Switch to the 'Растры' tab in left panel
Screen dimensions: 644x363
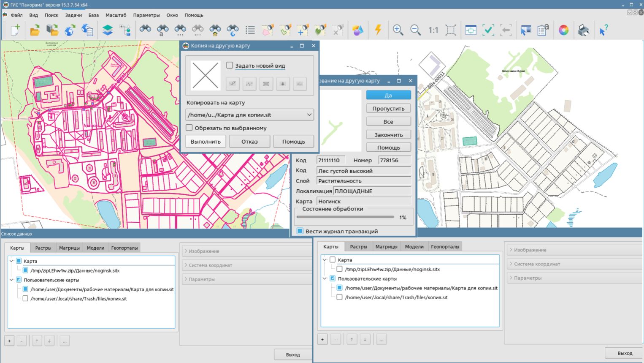[x=43, y=248]
